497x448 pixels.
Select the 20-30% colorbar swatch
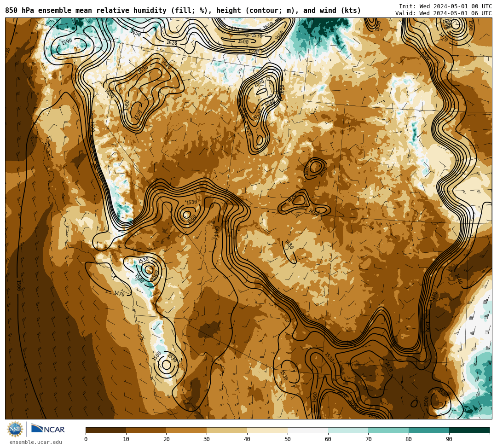click(x=187, y=430)
